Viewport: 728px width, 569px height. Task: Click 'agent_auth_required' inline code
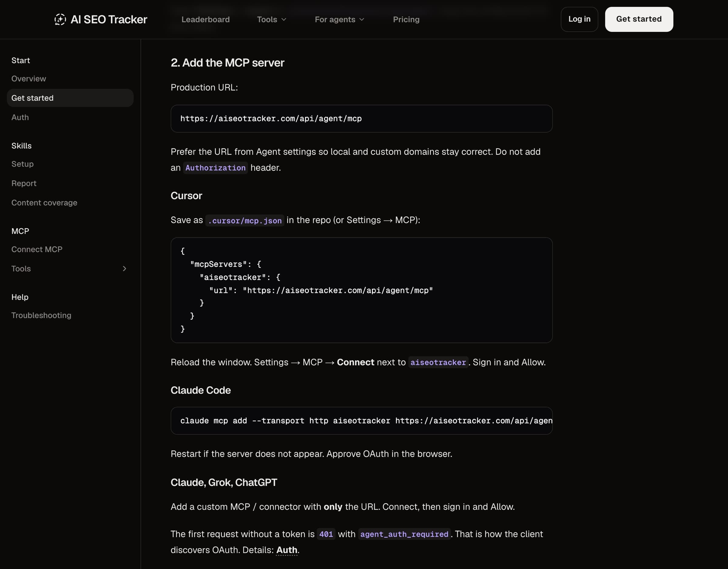pyautogui.click(x=404, y=534)
